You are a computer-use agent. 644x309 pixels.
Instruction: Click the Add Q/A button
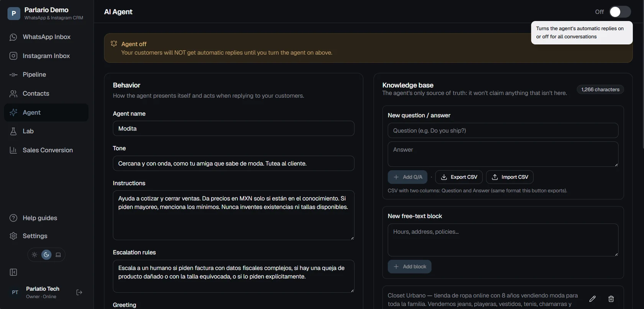pyautogui.click(x=407, y=177)
